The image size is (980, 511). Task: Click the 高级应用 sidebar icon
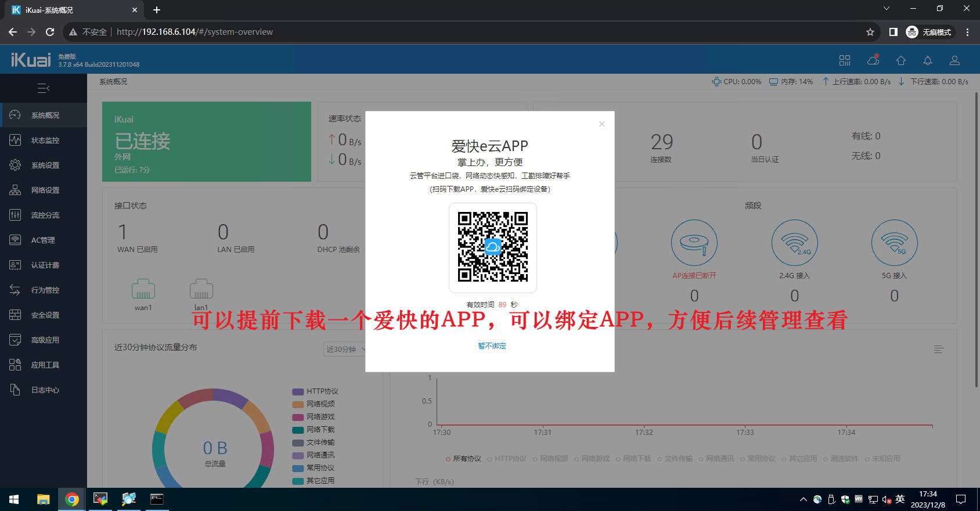[15, 340]
